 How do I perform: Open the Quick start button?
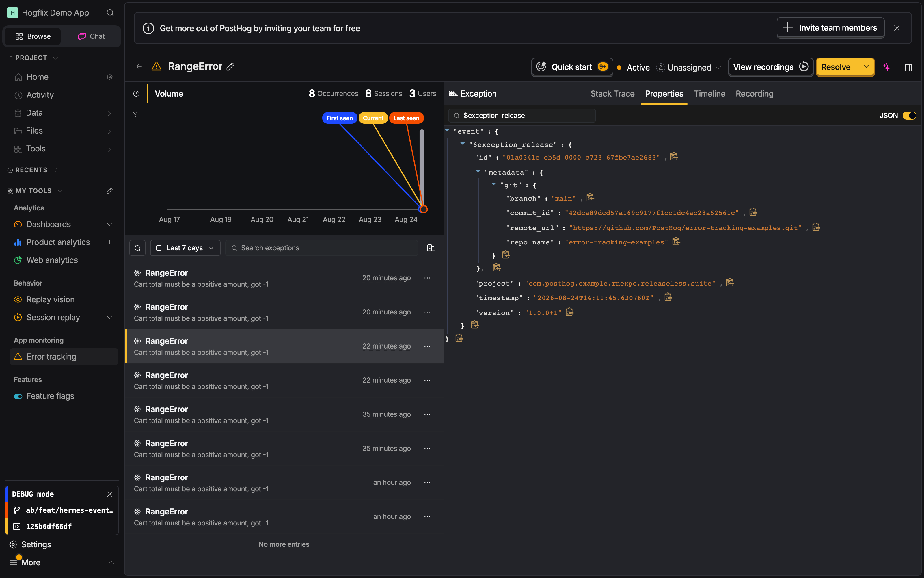[x=572, y=67]
